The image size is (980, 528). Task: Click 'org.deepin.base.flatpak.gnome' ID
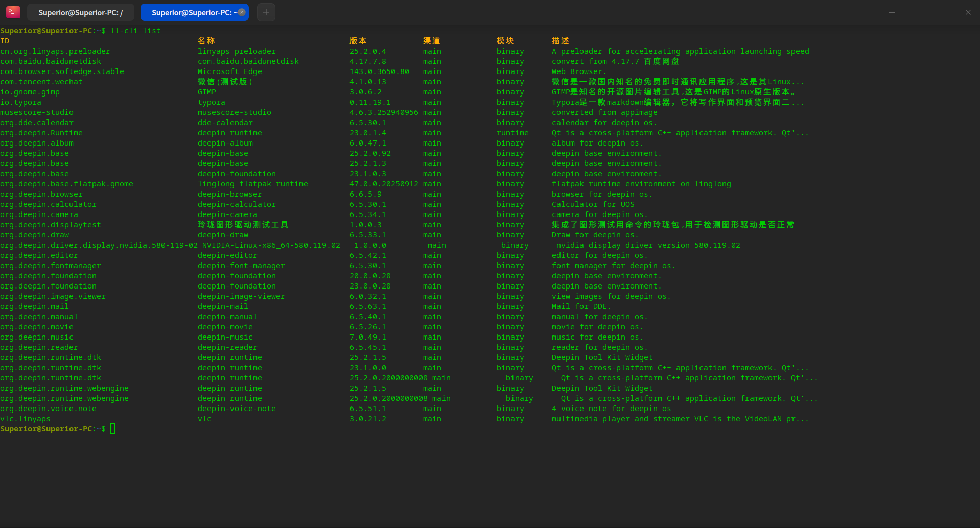66,184
